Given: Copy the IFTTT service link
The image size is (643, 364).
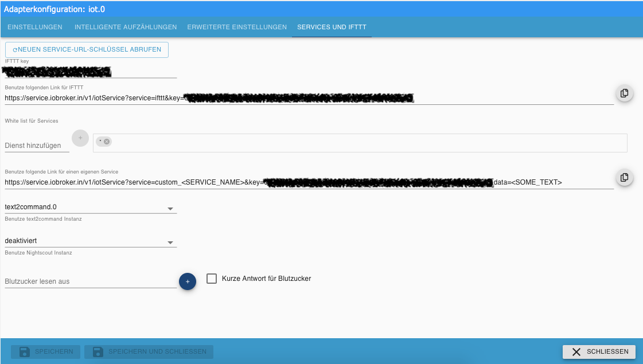Looking at the screenshot, I should click(x=625, y=93).
